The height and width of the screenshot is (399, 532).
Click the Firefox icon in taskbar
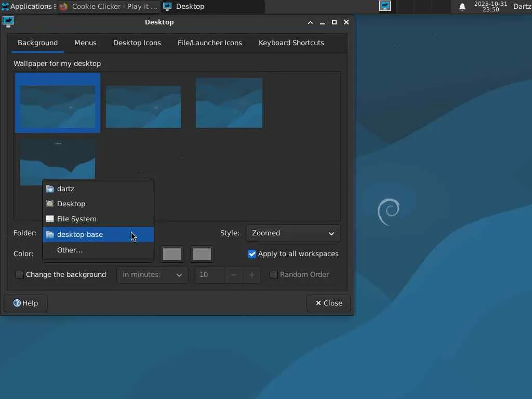point(64,6)
